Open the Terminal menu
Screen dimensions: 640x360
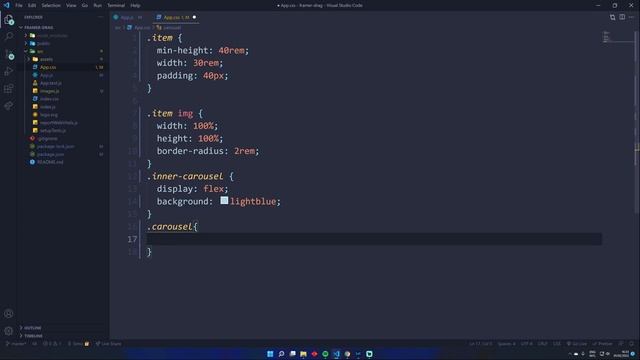click(x=116, y=5)
